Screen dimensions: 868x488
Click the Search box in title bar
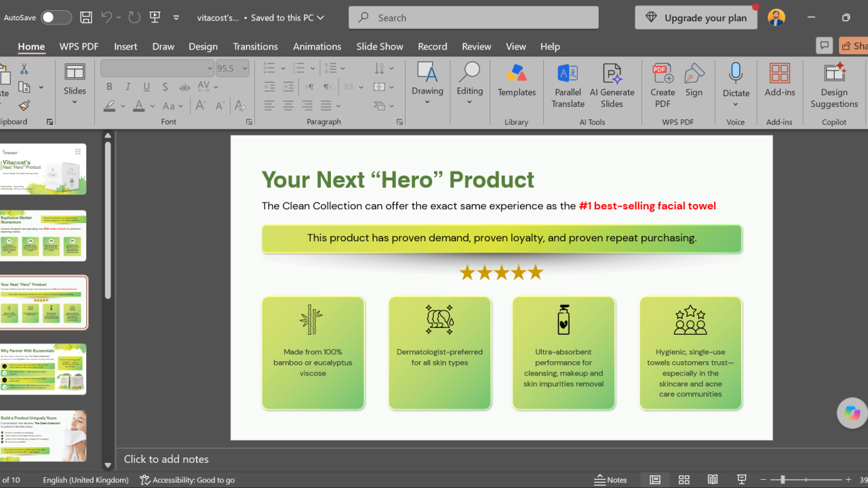point(473,18)
